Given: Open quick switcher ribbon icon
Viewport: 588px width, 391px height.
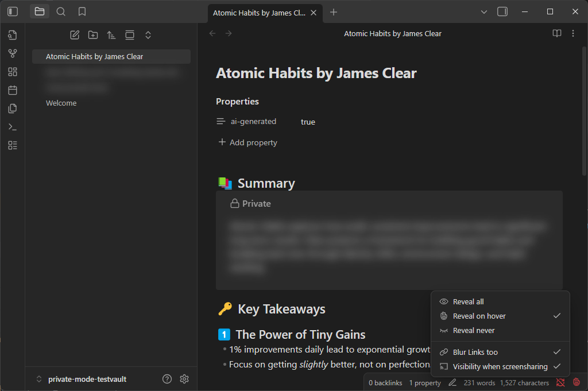Looking at the screenshot, I should tap(13, 35).
